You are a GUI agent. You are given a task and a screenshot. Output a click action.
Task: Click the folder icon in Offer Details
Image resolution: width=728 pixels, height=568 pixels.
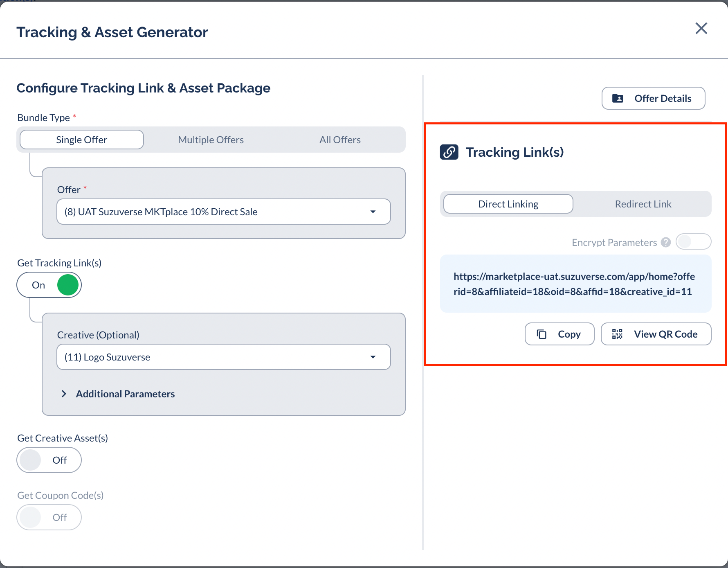(x=618, y=99)
